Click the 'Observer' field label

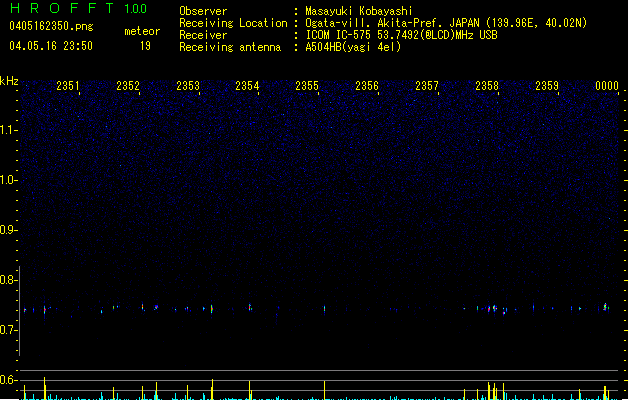pyautogui.click(x=203, y=11)
